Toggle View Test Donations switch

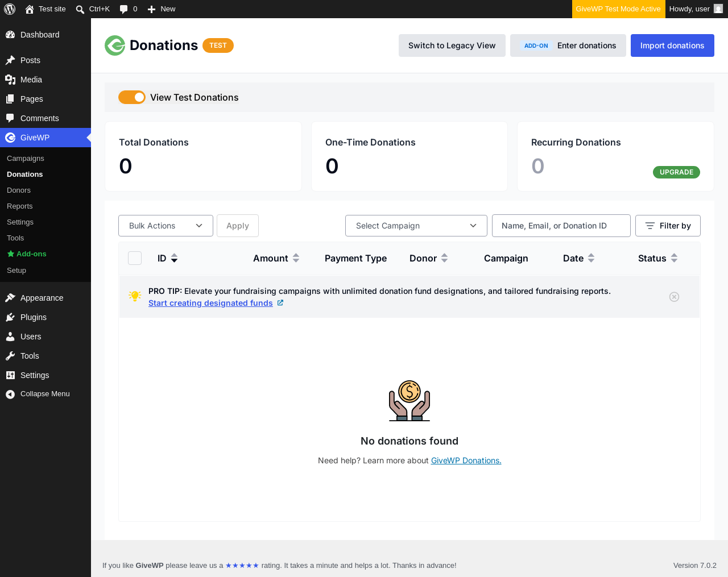pos(132,97)
